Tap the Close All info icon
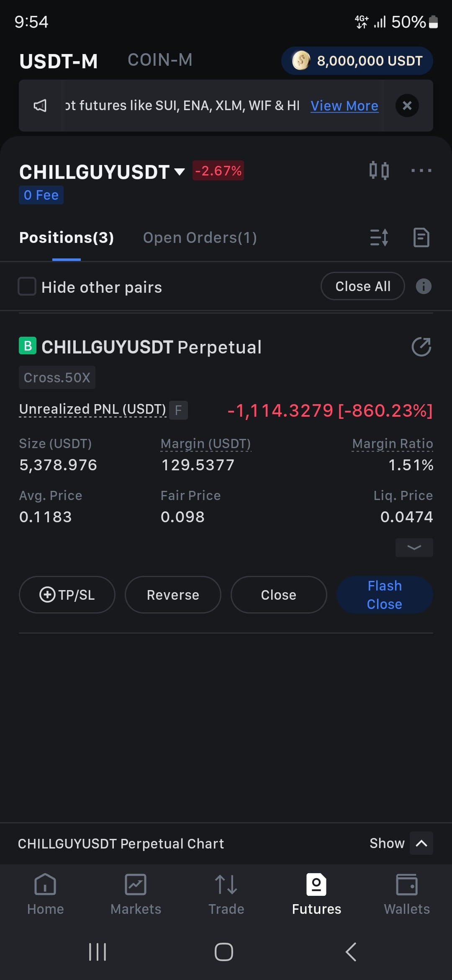452x980 pixels. (424, 286)
